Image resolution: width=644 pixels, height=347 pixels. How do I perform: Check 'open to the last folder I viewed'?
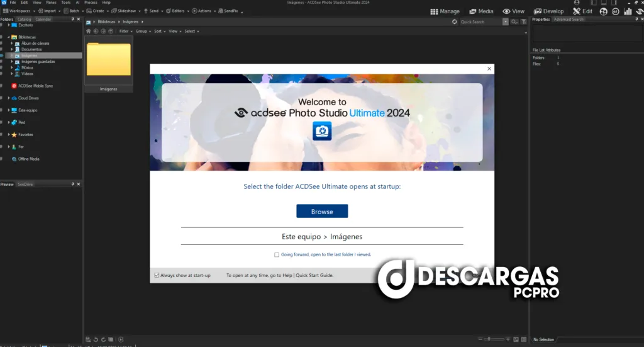tap(277, 255)
